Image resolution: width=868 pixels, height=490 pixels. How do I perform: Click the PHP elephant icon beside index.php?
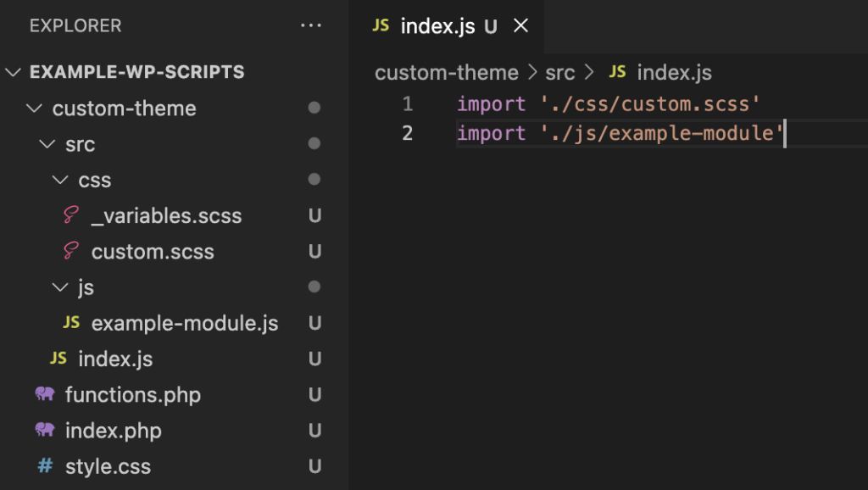(45, 430)
